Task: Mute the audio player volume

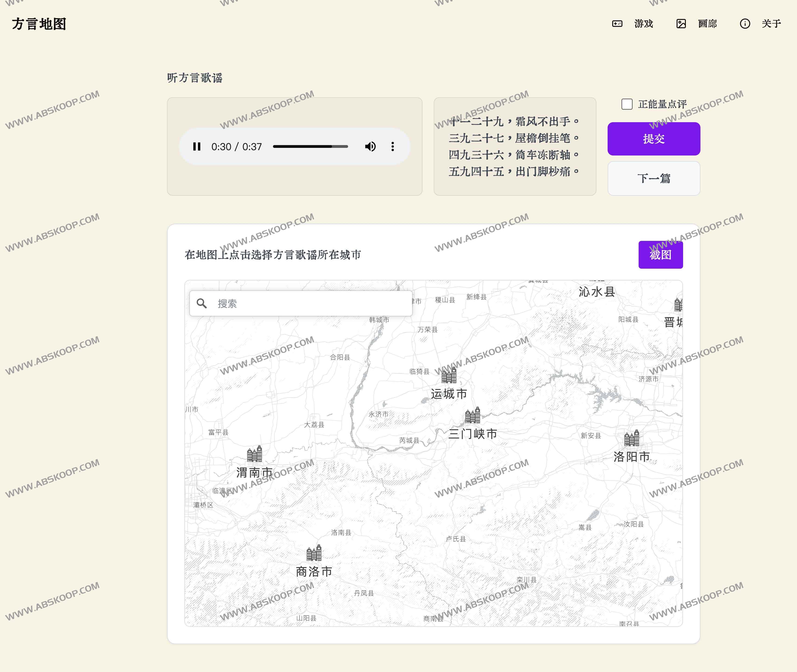Action: pyautogui.click(x=370, y=147)
